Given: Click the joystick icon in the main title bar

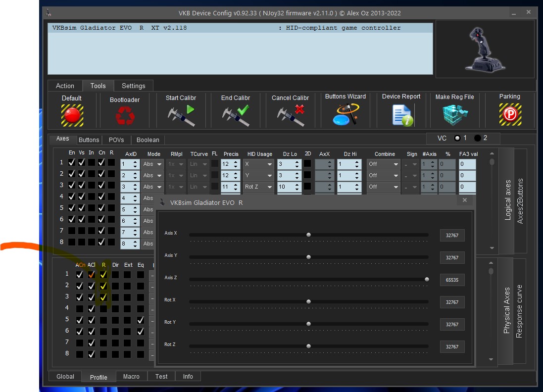Looking at the screenshot, I should click(49, 13).
